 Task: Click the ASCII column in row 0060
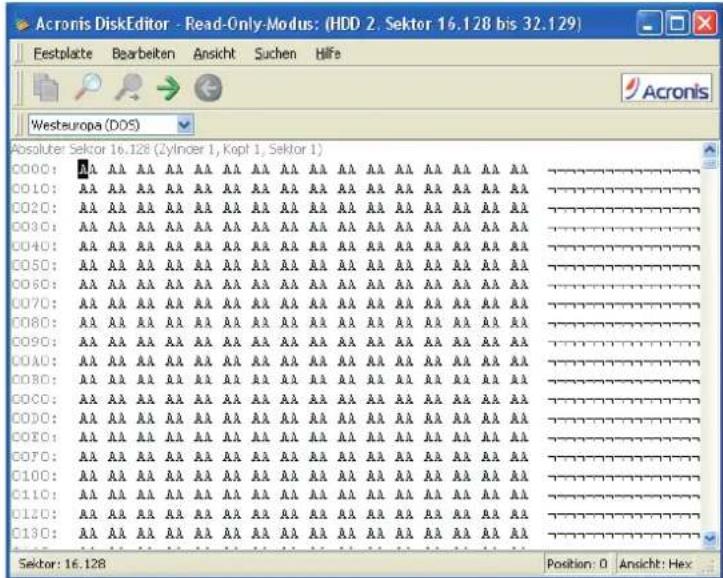tap(623, 286)
